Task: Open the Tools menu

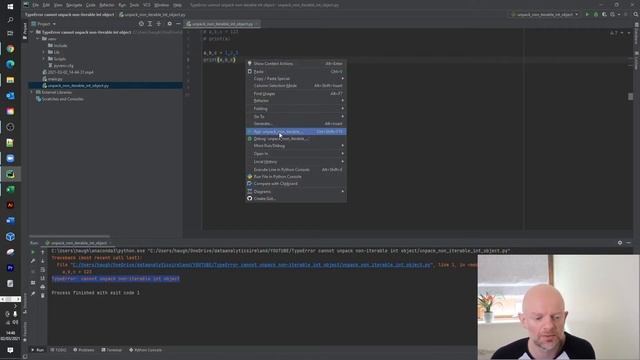Action: 134,5
